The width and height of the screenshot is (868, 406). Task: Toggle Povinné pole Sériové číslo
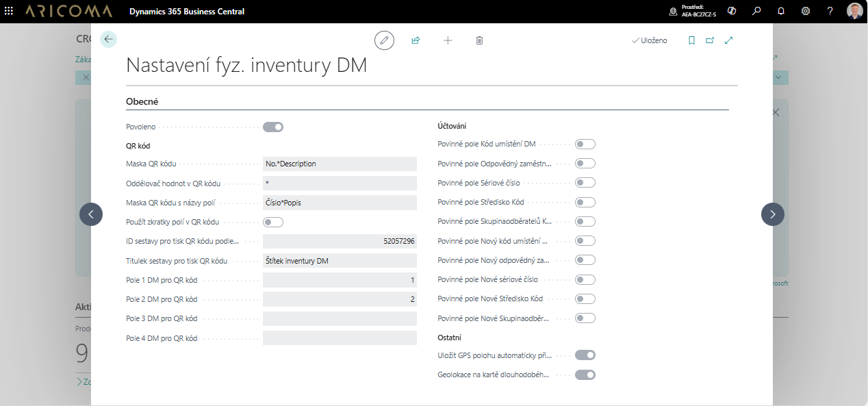(585, 183)
